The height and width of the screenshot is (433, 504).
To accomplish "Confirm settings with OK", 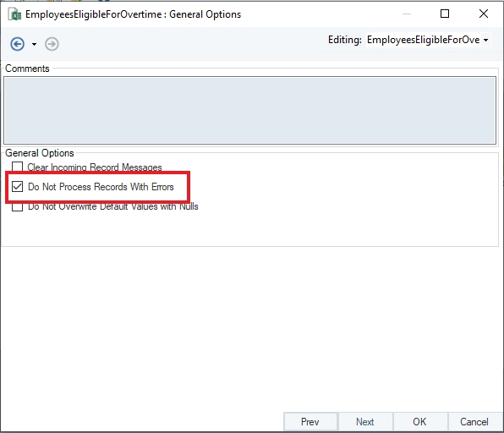I will (419, 421).
